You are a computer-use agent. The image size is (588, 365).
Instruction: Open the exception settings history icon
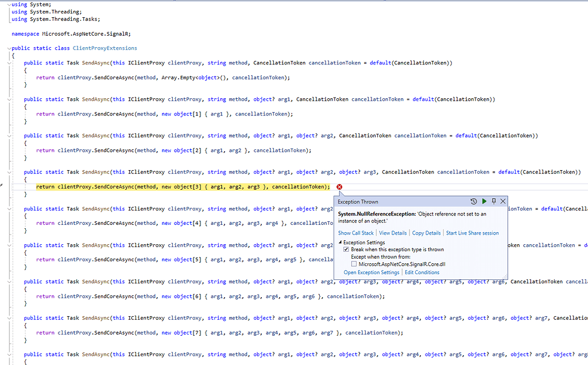click(473, 201)
